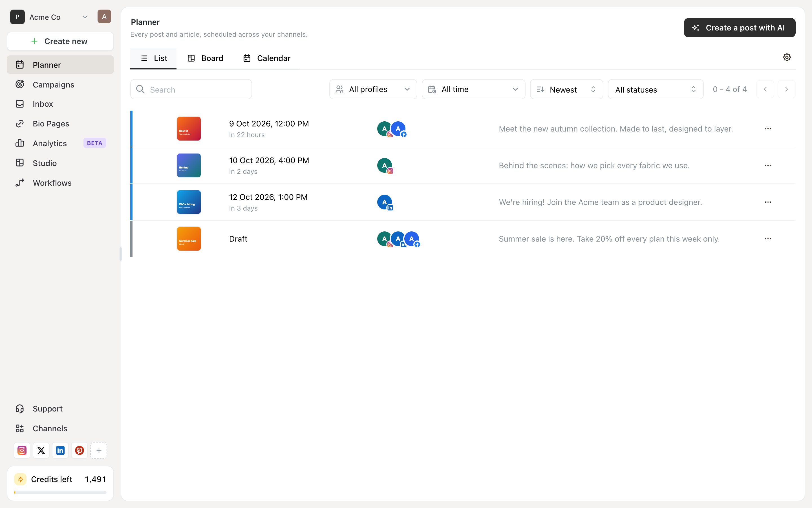Switch to the List view tab
The height and width of the screenshot is (508, 812).
[x=153, y=58]
